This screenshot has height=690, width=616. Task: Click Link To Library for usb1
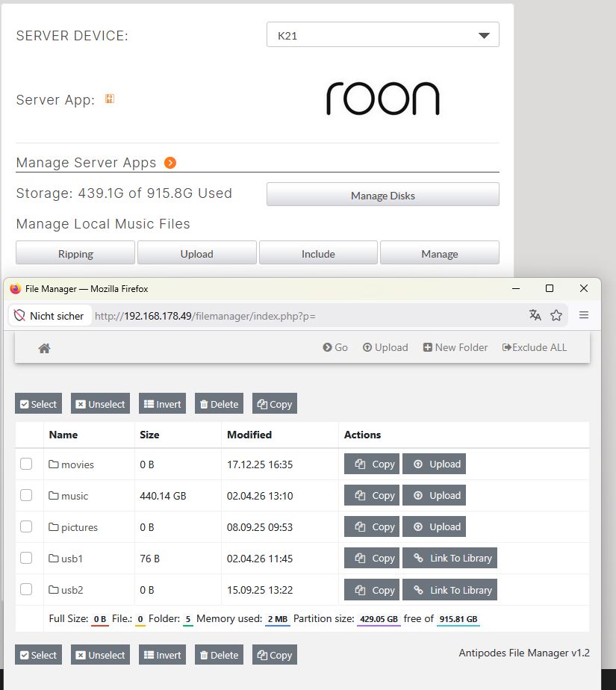pyautogui.click(x=449, y=558)
